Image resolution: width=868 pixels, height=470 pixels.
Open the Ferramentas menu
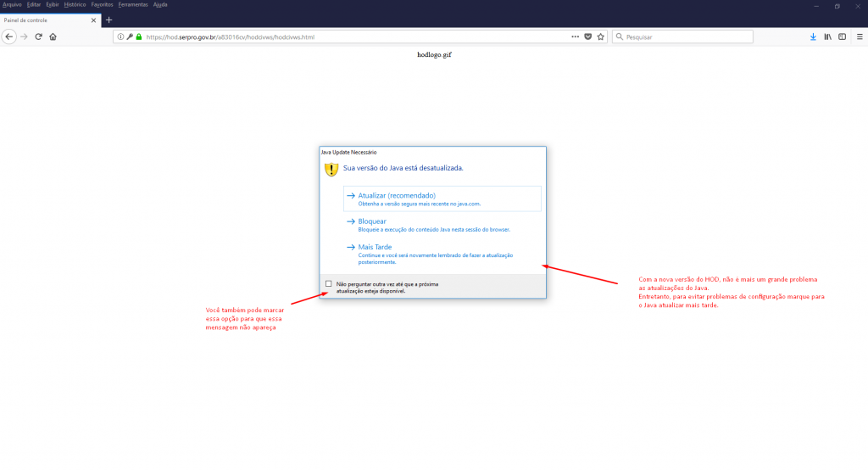point(133,4)
